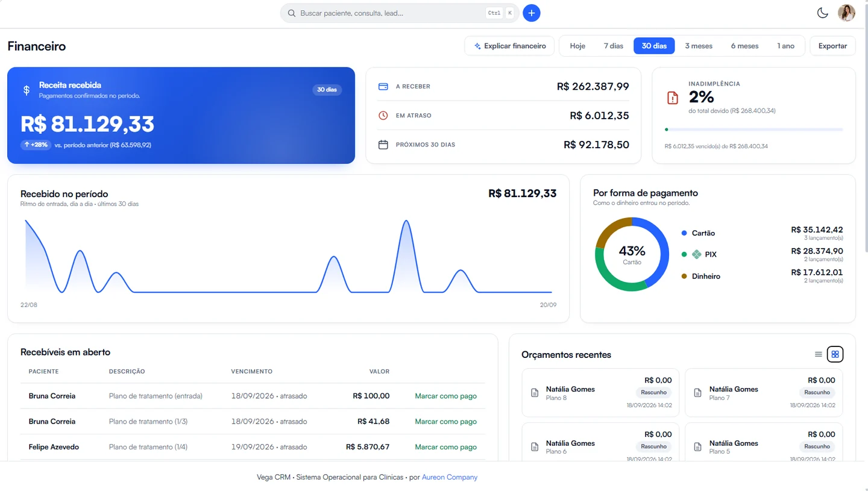Click the +28% growth badge
This screenshot has height=491, width=868.
[36, 145]
